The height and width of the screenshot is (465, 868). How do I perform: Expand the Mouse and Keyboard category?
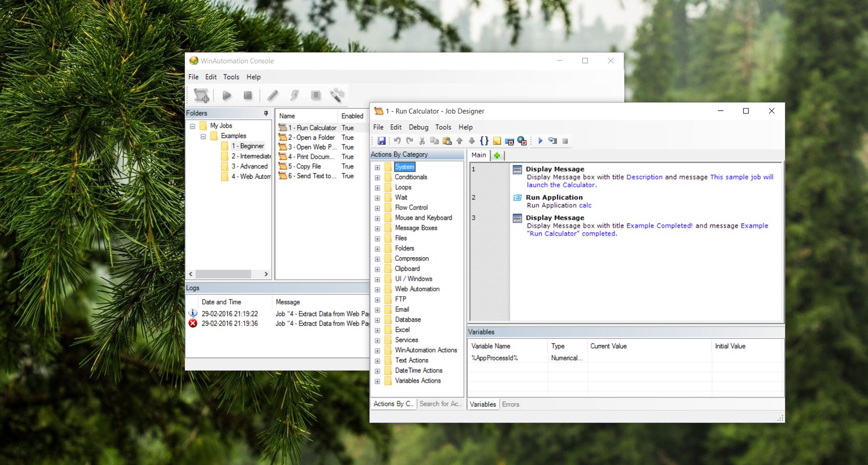click(377, 218)
